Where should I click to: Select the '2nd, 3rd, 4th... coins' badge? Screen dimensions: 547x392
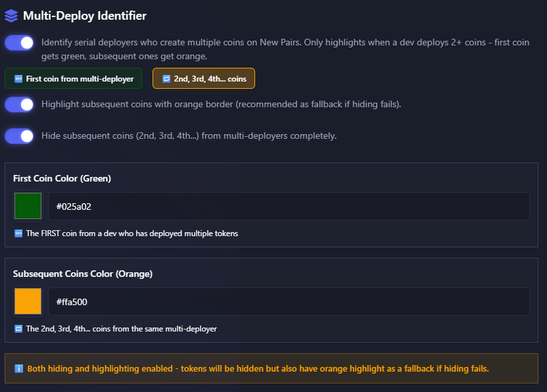click(x=203, y=78)
